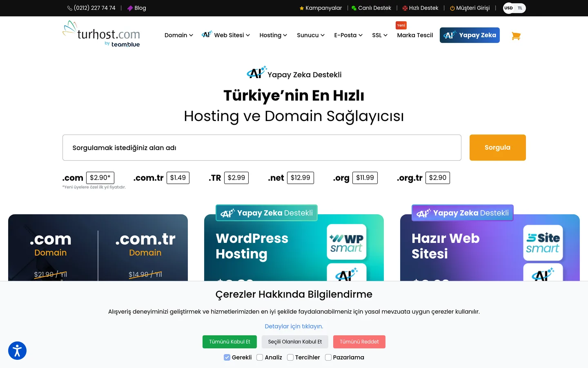This screenshot has width=588, height=368.
Task: Click Tümünü Reddet button
Action: click(x=359, y=342)
